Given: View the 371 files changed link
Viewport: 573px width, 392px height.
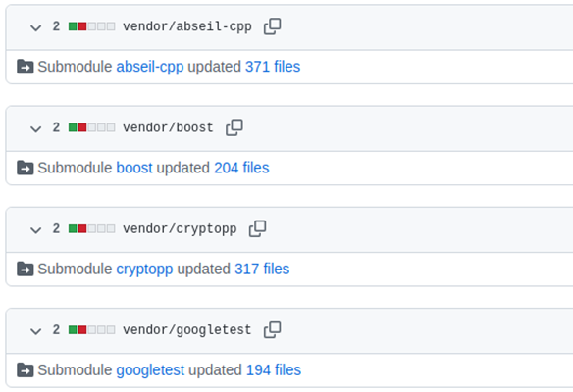Looking at the screenshot, I should click(273, 67).
